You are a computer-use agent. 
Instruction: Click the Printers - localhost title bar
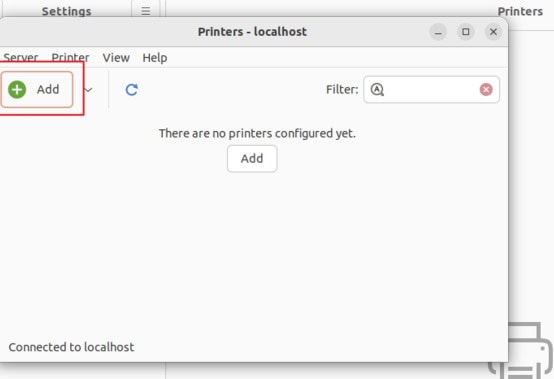252,32
